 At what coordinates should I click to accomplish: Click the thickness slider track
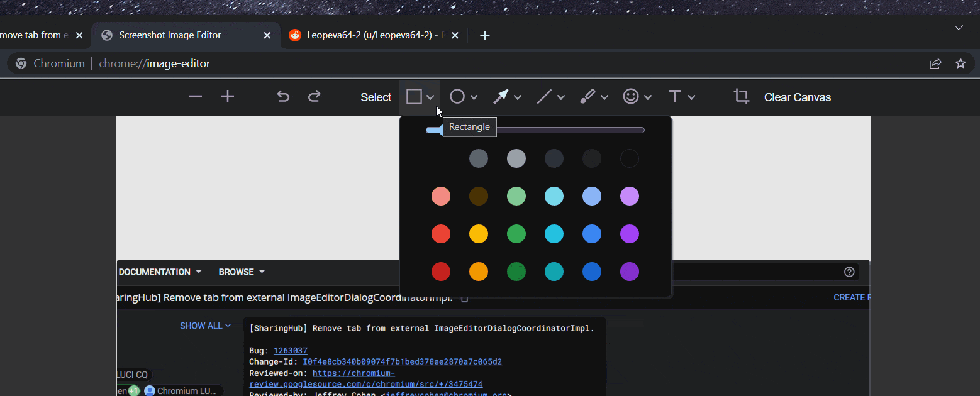coord(566,130)
